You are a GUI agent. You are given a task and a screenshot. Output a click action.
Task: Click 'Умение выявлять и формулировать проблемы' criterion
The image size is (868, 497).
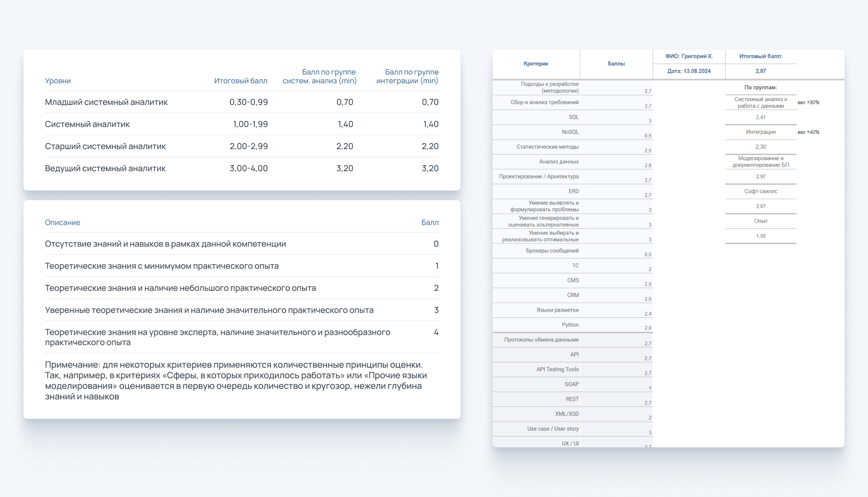(545, 206)
